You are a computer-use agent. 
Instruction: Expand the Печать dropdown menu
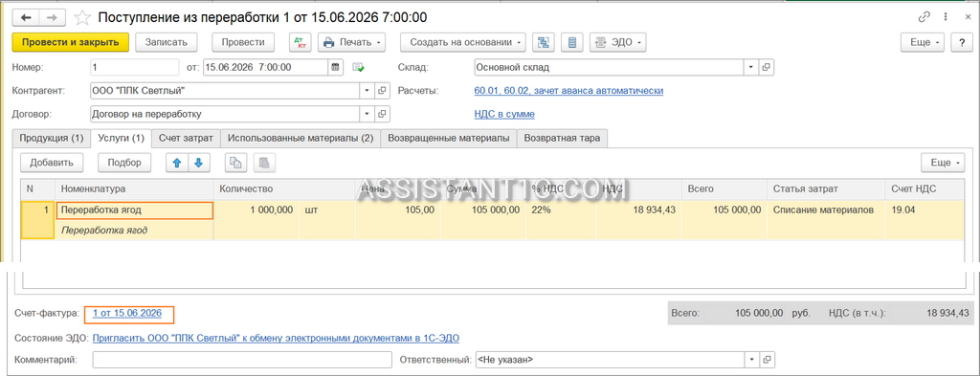point(352,42)
